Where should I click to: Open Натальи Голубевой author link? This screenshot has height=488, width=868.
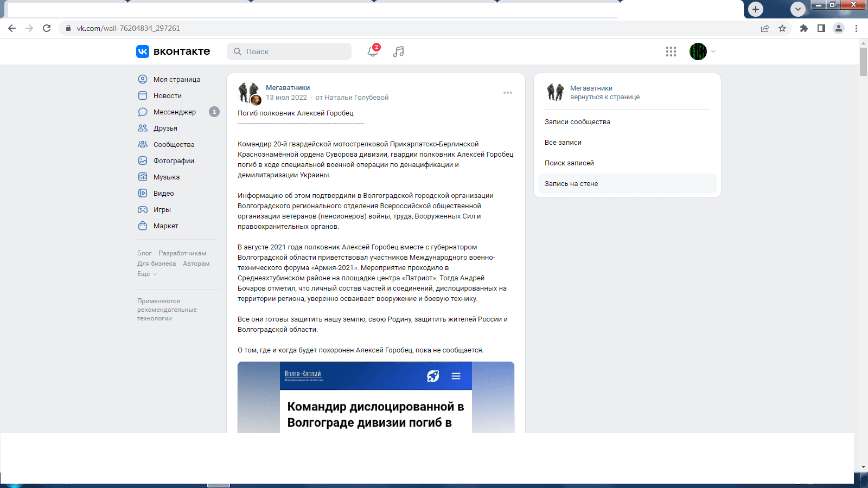coord(356,98)
